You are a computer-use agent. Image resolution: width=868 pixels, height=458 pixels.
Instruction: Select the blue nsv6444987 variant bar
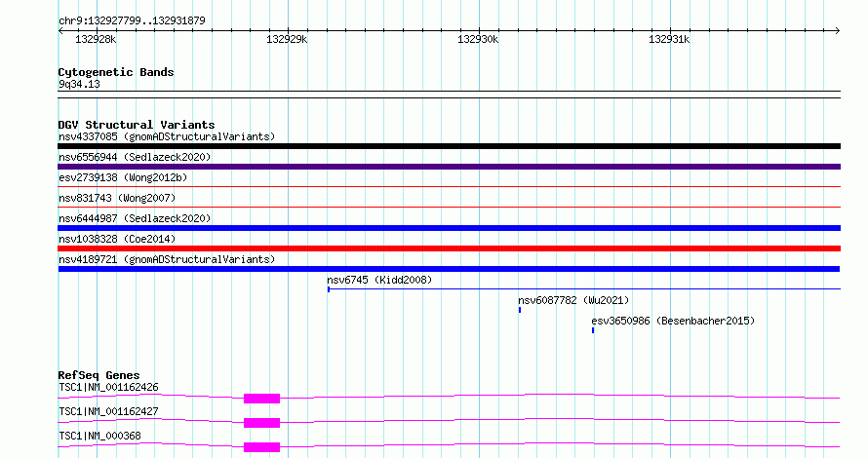(x=449, y=228)
